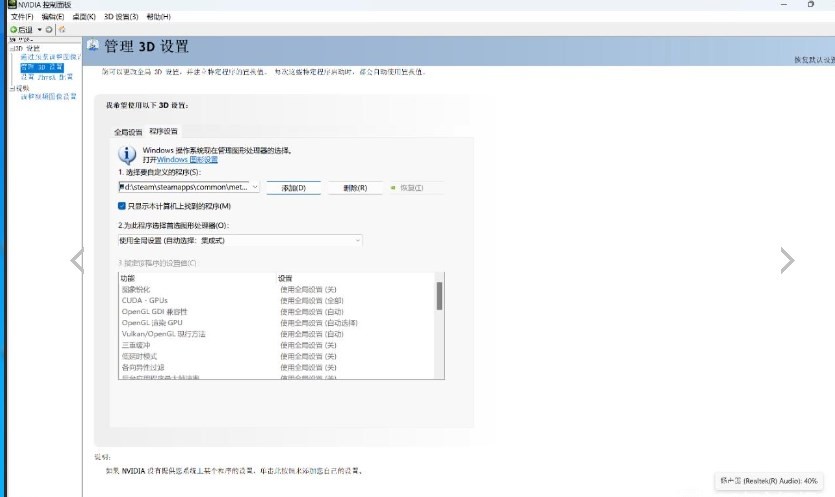The width and height of the screenshot is (835, 497).
Task: Click the 恢复默认设置 link at the top right
Action: click(x=814, y=60)
